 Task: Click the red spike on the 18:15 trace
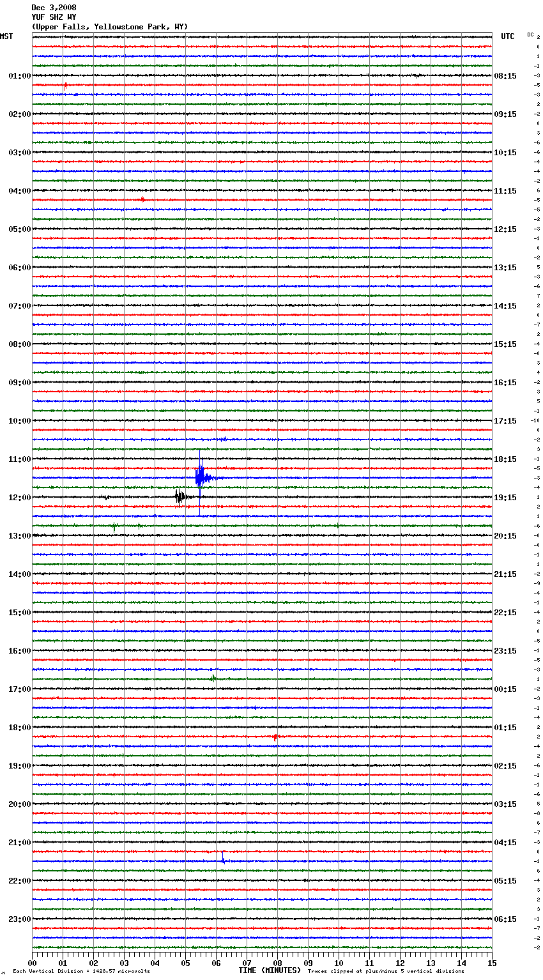(275, 737)
